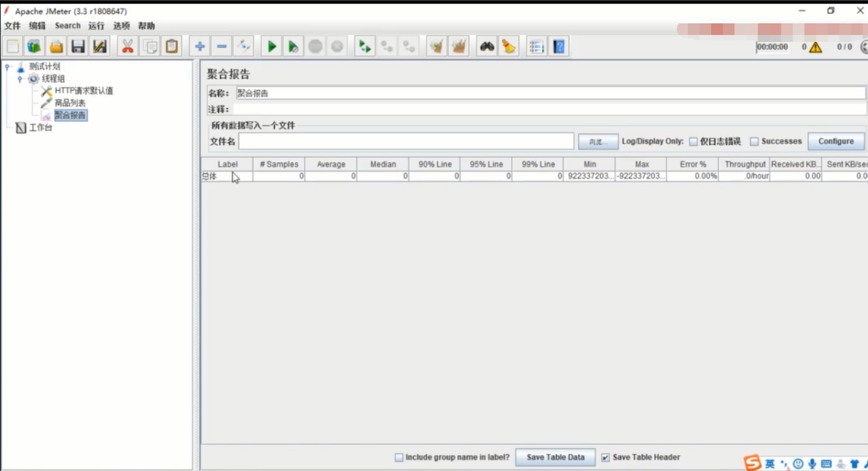Enable the Successes checkbox
The height and width of the screenshot is (471, 868).
[754, 142]
